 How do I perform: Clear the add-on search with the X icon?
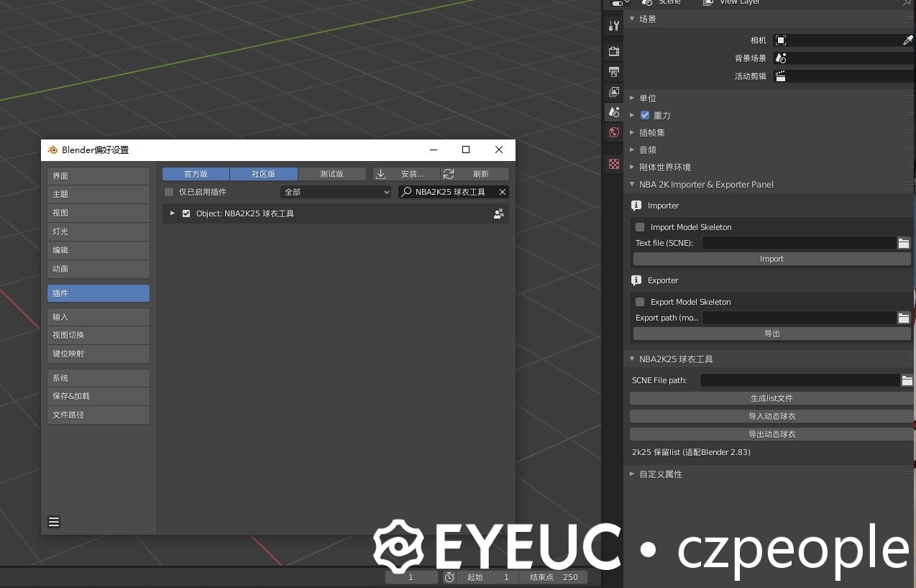503,192
